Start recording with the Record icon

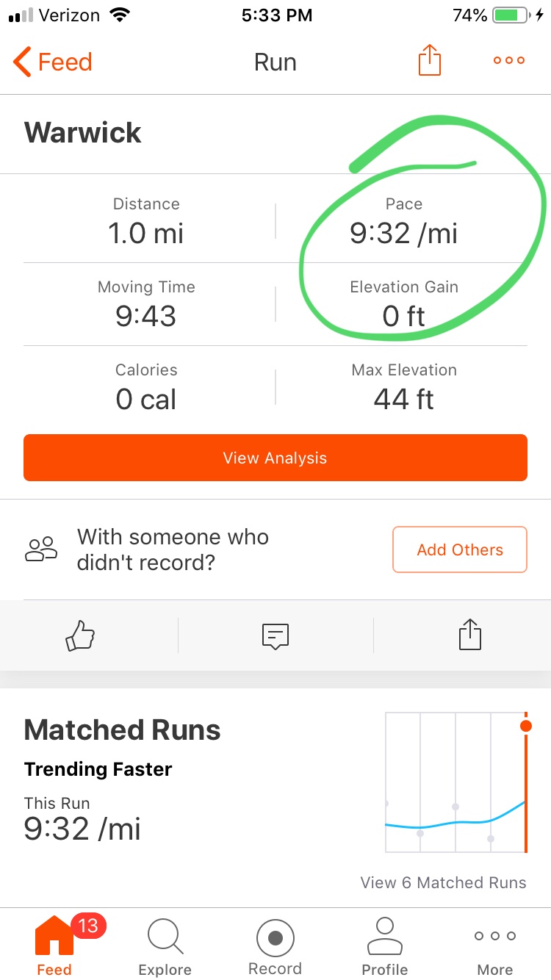275,937
